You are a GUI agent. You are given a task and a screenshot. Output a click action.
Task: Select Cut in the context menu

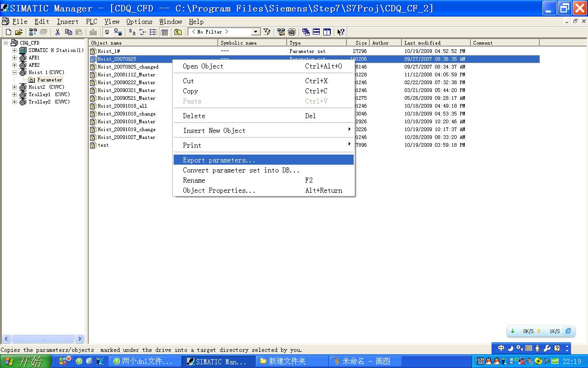click(264, 81)
